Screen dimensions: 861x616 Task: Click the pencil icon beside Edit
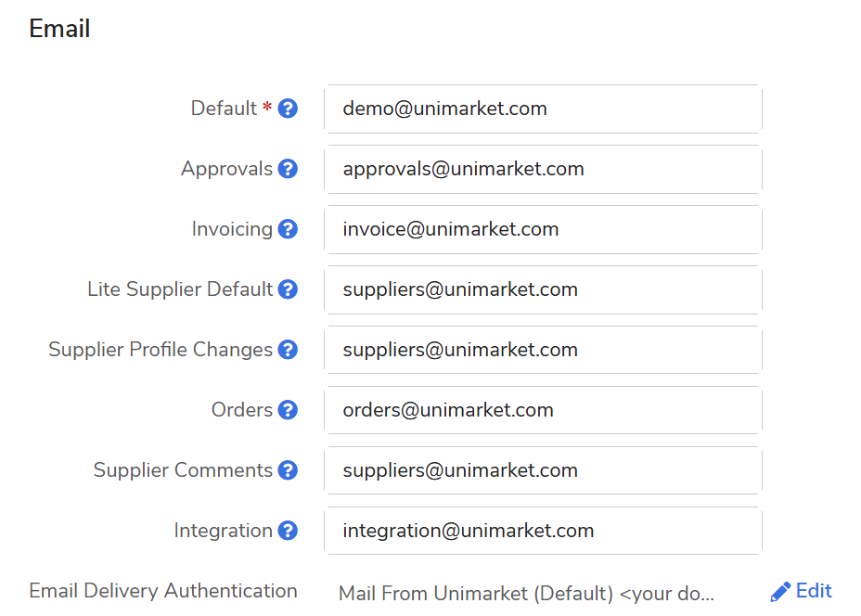[780, 591]
